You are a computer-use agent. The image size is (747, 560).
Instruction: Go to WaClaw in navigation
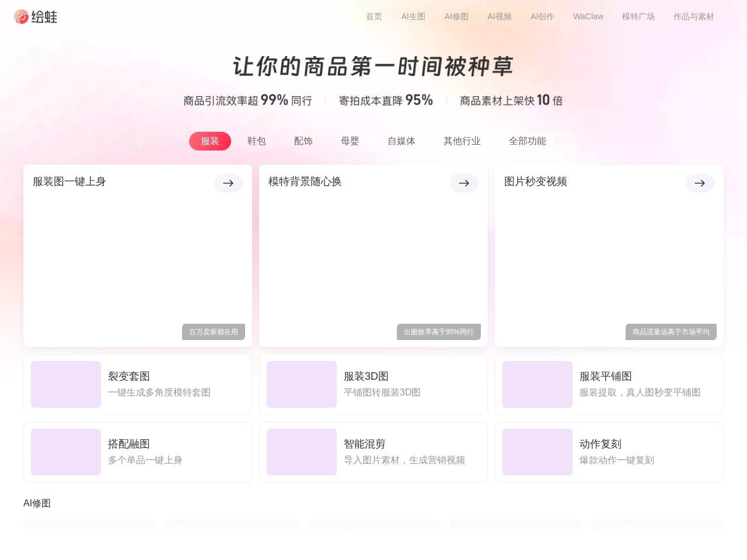click(588, 16)
